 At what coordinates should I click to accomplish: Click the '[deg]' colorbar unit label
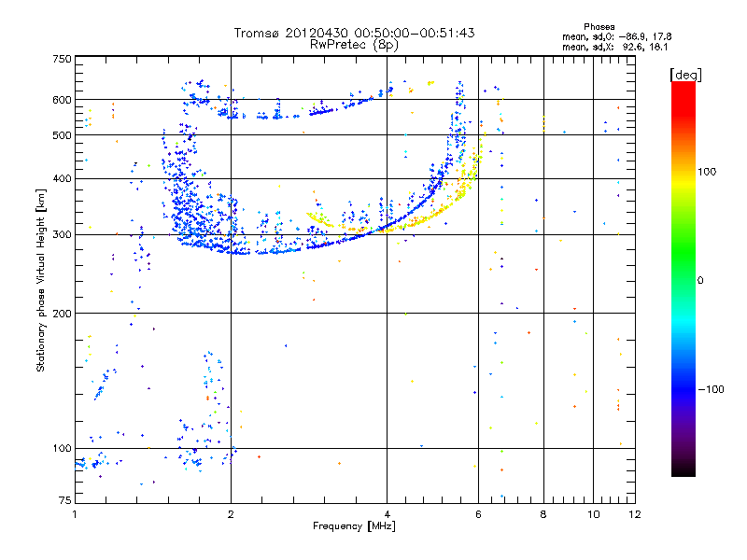(x=685, y=75)
